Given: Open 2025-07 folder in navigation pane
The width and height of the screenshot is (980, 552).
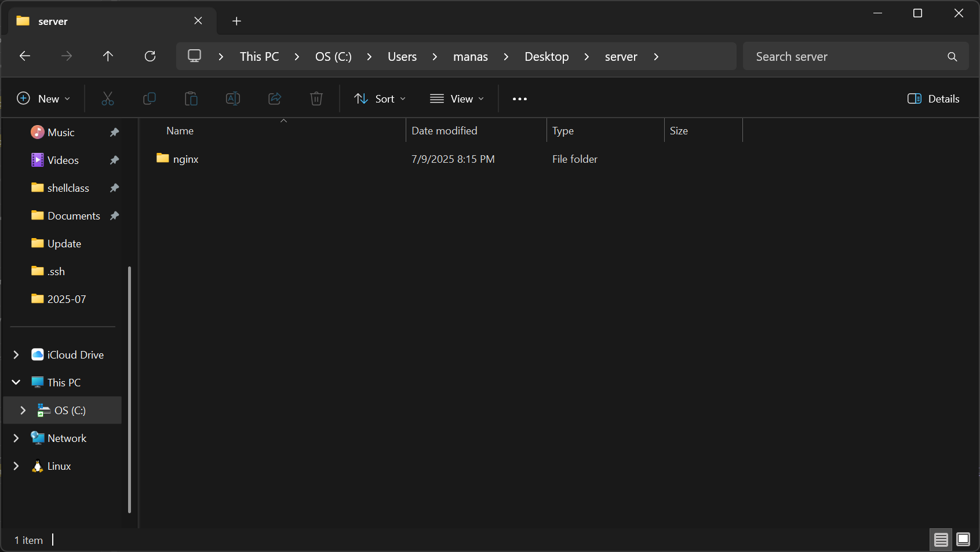Looking at the screenshot, I should point(66,299).
